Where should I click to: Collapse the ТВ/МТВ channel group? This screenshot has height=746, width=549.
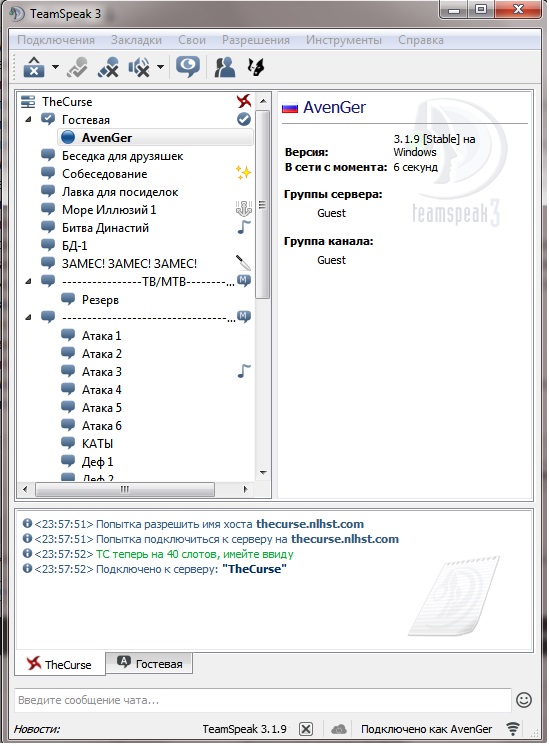pyautogui.click(x=29, y=281)
